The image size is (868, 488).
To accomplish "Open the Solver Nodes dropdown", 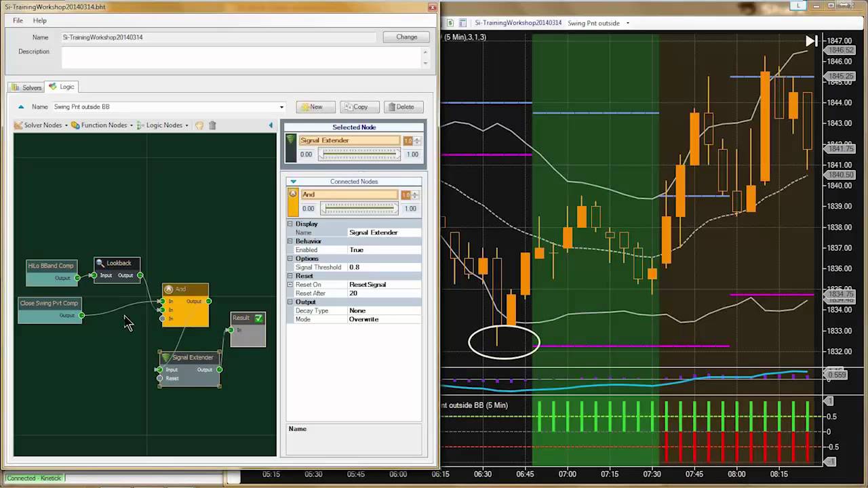I will (x=41, y=125).
